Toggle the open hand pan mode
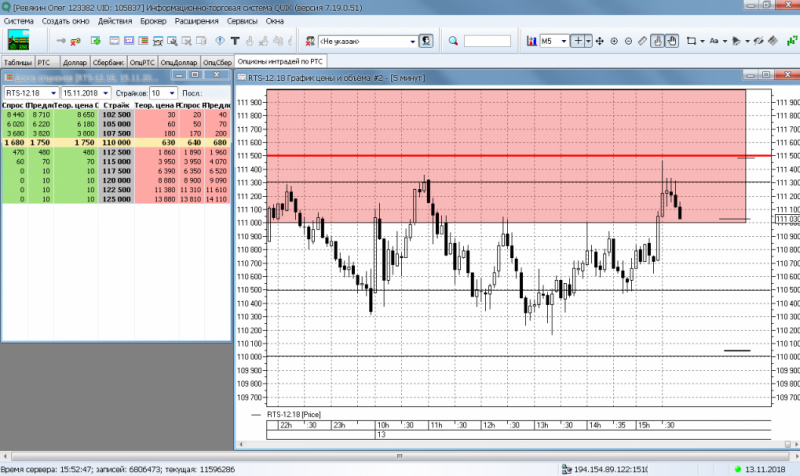Screen dimensions: 800x476 (672, 41)
